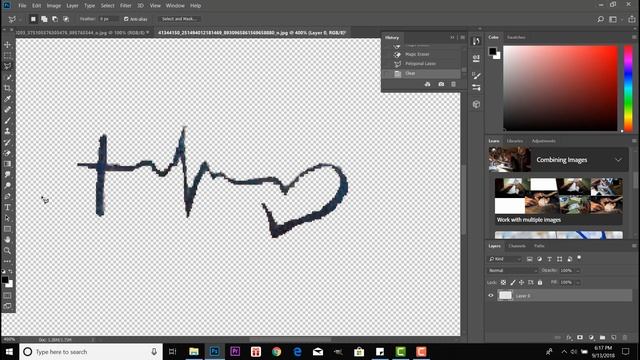
Task: Expand the Combining Images chevron
Action: [618, 160]
